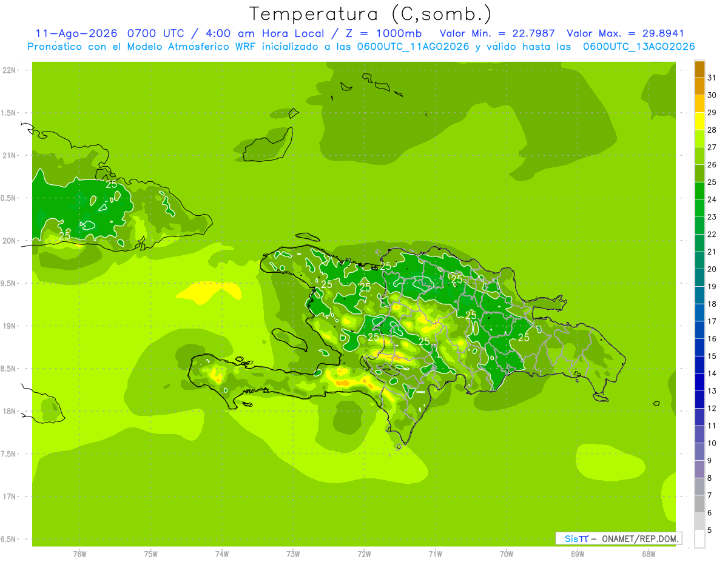Click the gray 6 degree legend swatch
Screen dimensions: 728x562
(699, 521)
